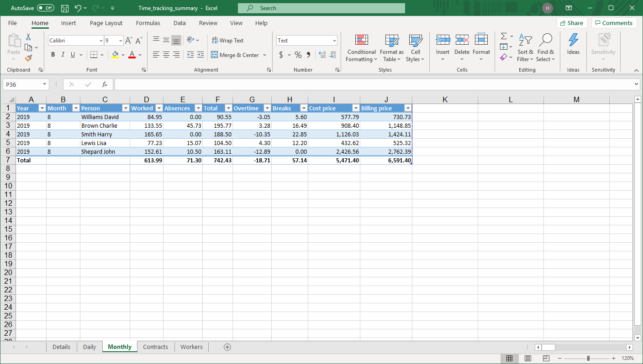Open Conditional Formatting menu
This screenshot has height=364, width=643.
(x=361, y=47)
